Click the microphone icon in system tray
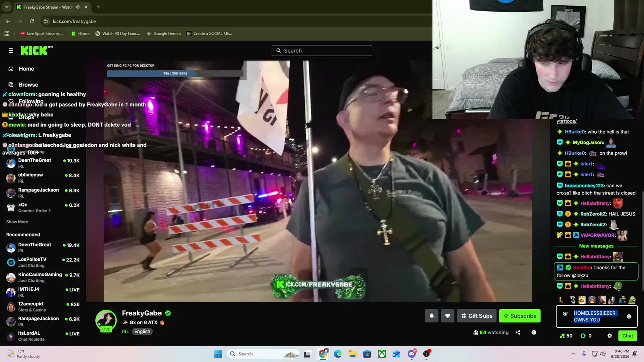Image resolution: width=644 pixels, height=362 pixels. click(x=584, y=354)
